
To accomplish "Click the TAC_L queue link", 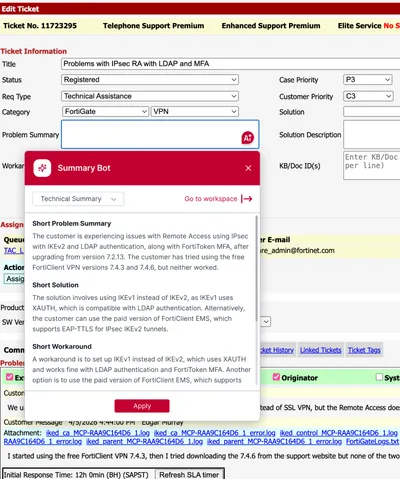I will point(14,250).
